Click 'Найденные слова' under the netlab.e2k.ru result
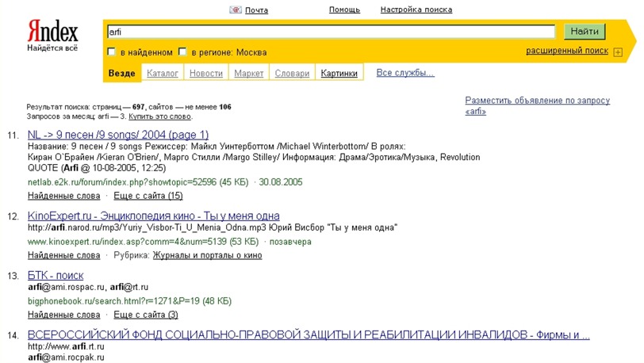Screen dimensions: 644x363 click(x=63, y=196)
